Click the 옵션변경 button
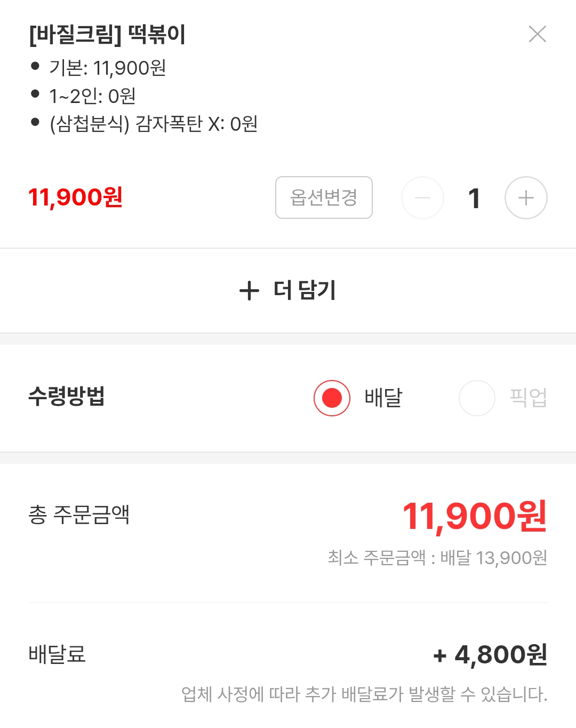 tap(324, 197)
